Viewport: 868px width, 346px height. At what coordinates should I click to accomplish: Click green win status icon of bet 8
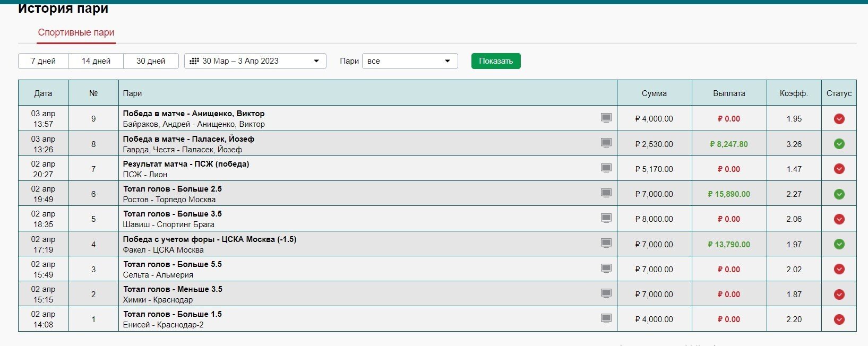pos(839,144)
